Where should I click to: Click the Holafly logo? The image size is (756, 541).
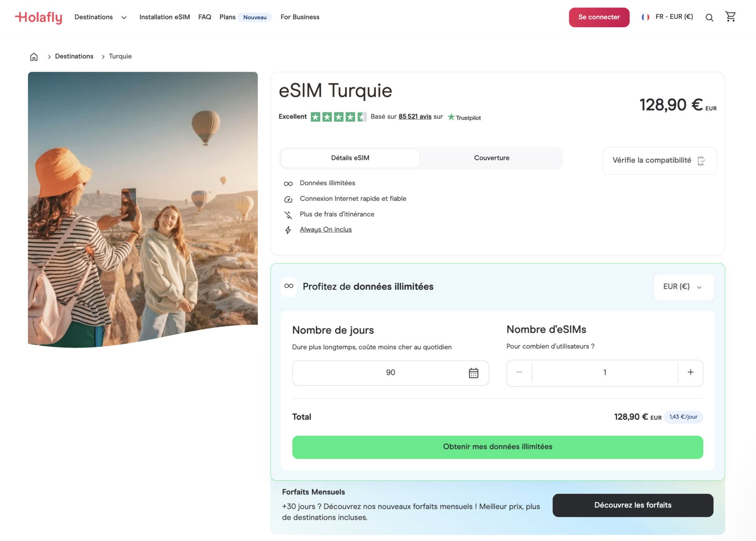tap(39, 17)
